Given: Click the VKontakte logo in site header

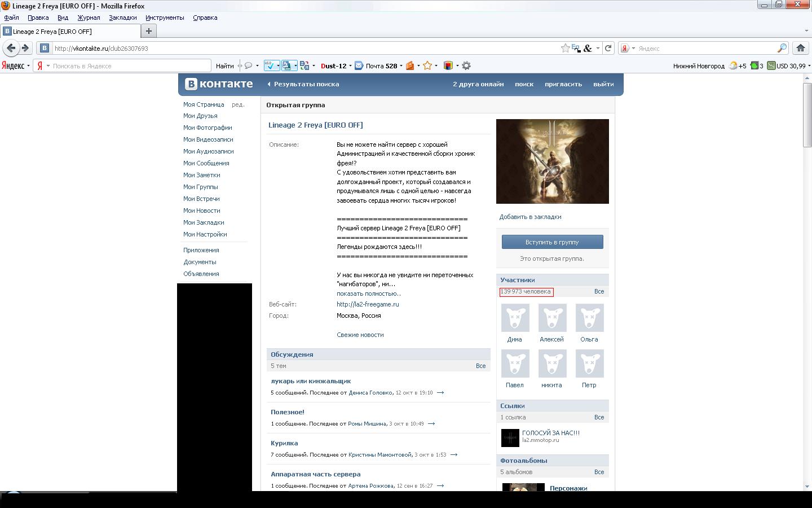Looking at the screenshot, I should coord(219,84).
